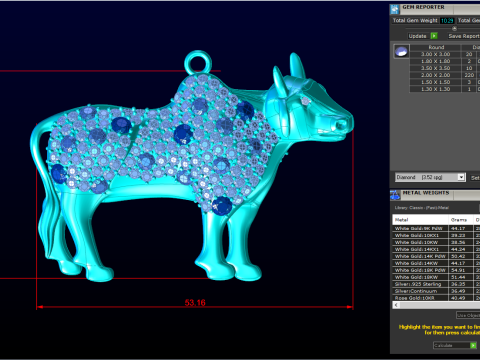Click the Update label button
480x360 pixels.
[x=418, y=36]
